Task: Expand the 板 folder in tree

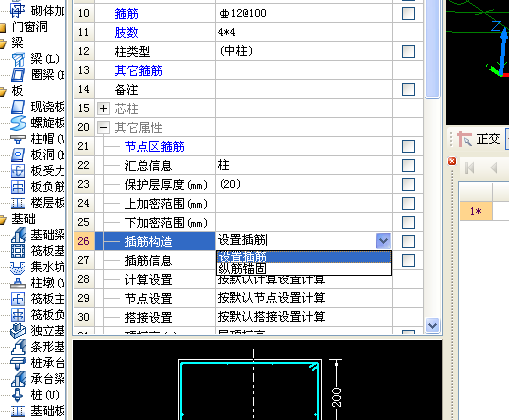Action: (x=3, y=92)
